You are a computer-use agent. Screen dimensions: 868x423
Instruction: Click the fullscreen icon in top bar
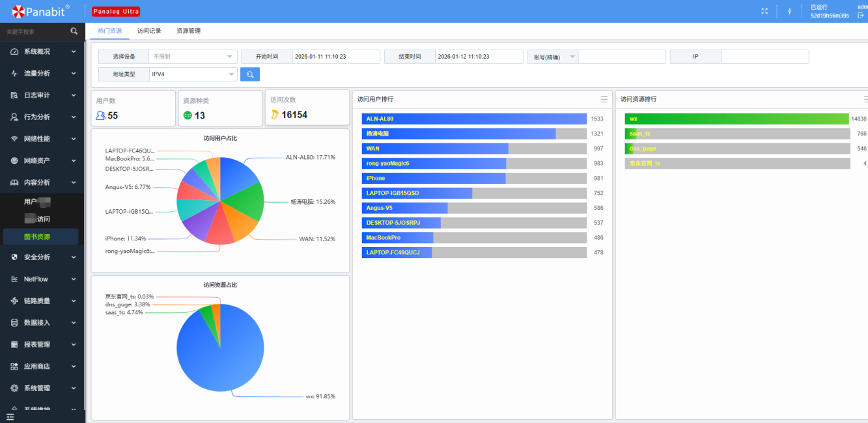tap(765, 11)
